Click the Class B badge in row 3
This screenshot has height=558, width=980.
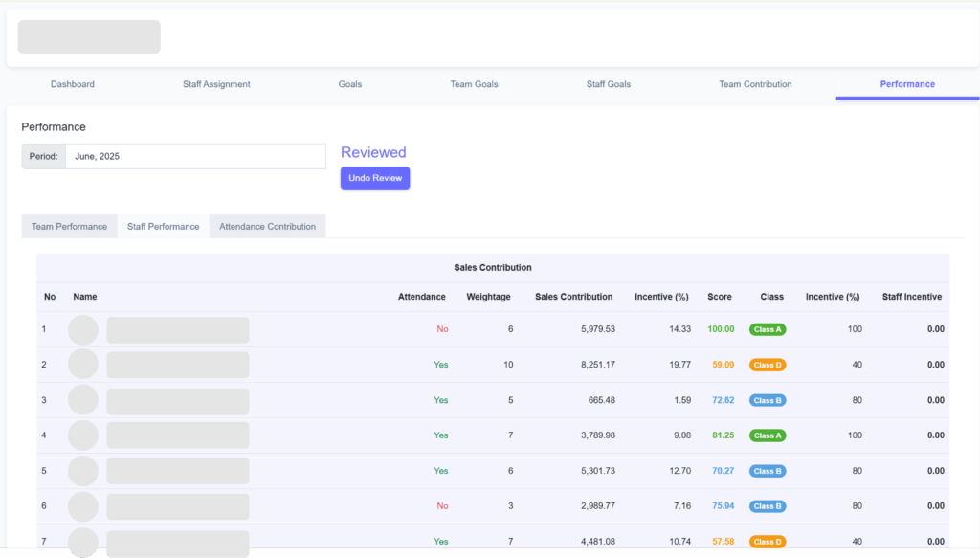pos(768,400)
